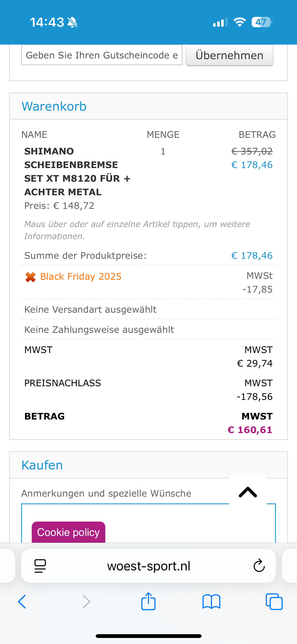Click the Black Friday 2025 link
The width and height of the screenshot is (297, 644).
click(81, 277)
